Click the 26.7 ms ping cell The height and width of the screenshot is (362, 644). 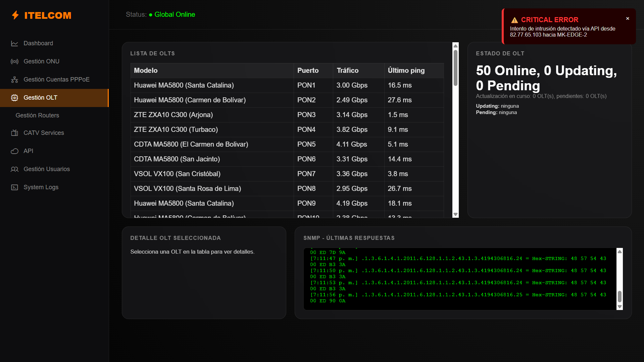click(x=414, y=189)
